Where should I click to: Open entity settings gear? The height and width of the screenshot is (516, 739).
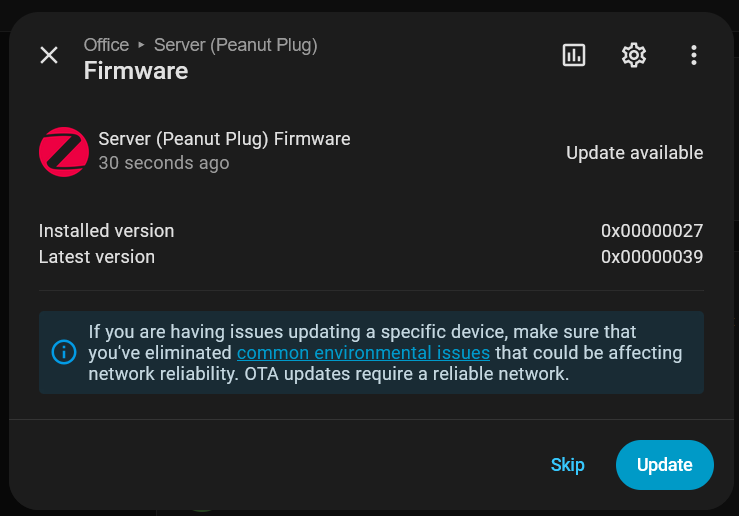tap(634, 55)
